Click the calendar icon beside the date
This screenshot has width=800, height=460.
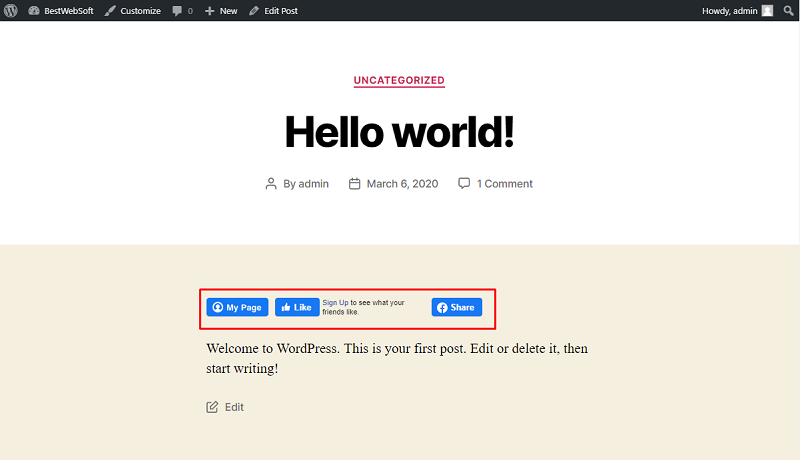point(355,184)
